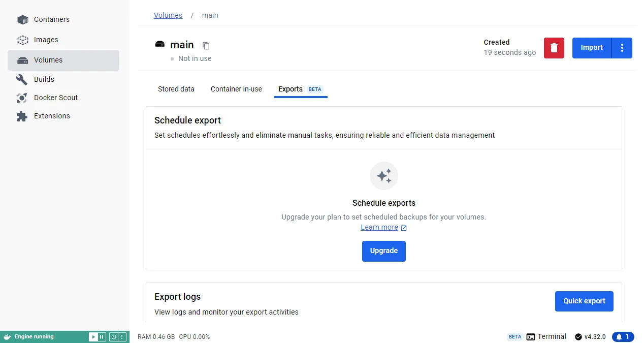Viewport: 644px width, 343px height.
Task: Open Builds from the sidebar
Action: click(44, 79)
